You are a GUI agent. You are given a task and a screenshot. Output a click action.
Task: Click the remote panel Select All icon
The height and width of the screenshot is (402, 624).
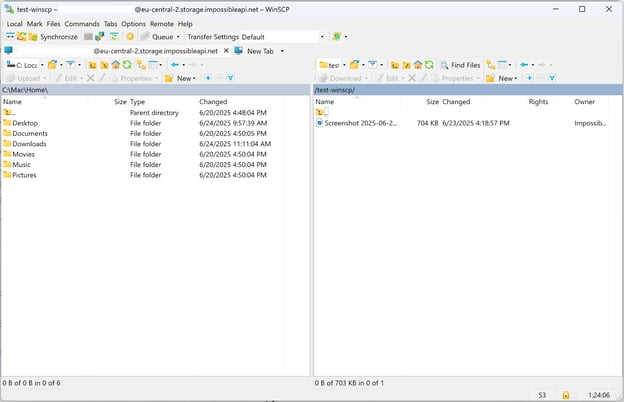[x=552, y=78]
